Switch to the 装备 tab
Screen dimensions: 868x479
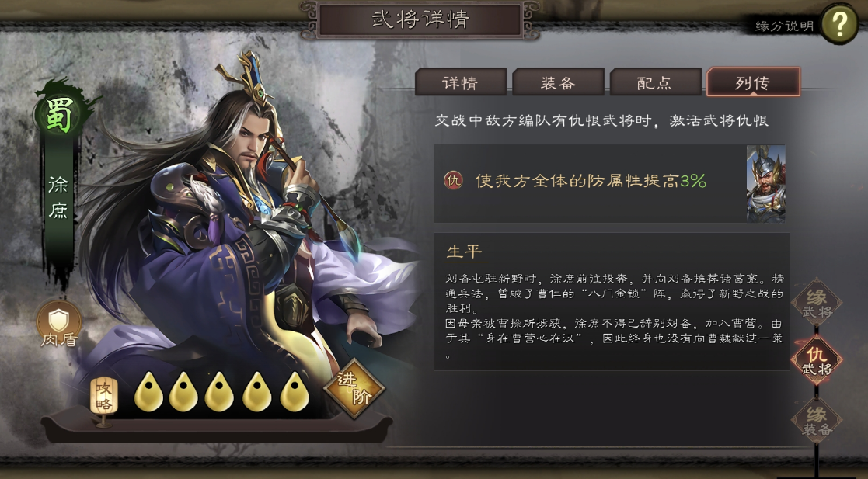(558, 82)
